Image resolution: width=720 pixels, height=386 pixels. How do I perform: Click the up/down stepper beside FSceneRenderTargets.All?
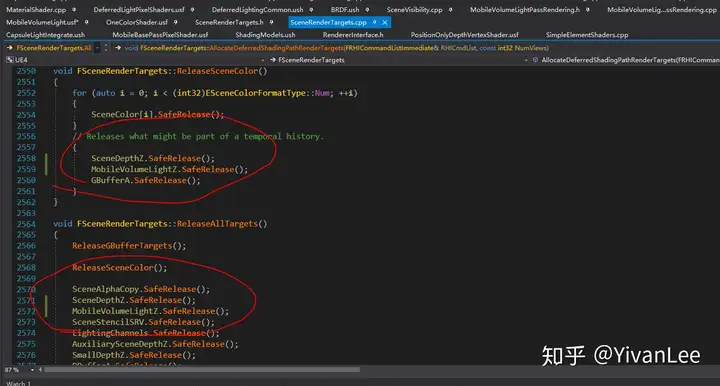coord(106,48)
